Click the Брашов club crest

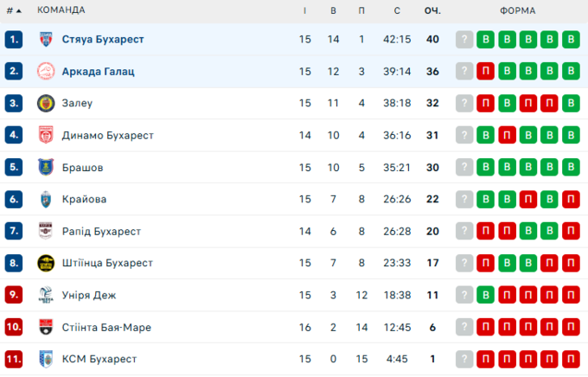46,168
